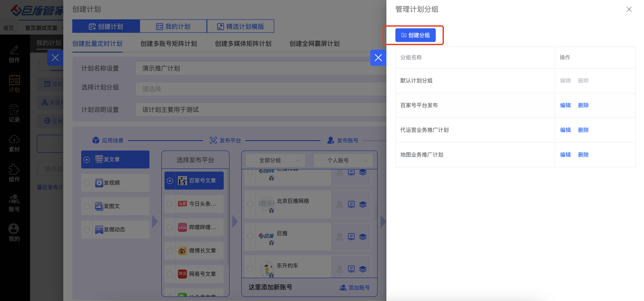Click the blue X button near 我的计划
The height and width of the screenshot is (301, 644).
coord(55,58)
